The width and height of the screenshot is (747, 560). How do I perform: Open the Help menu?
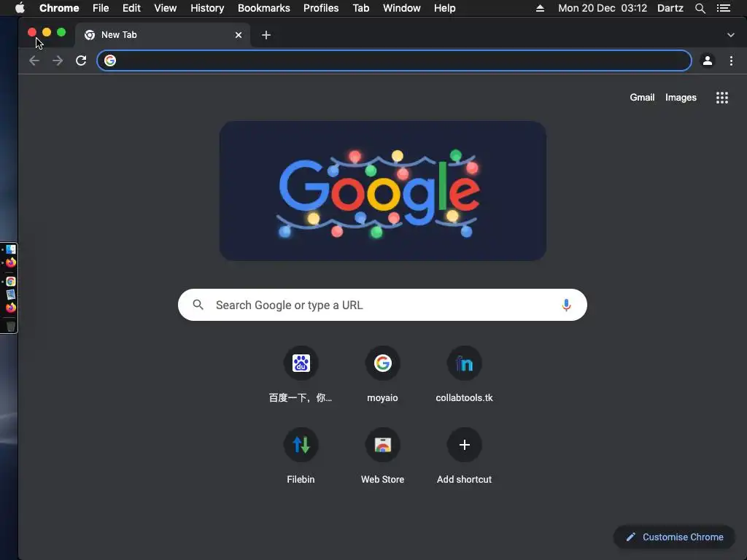444,8
